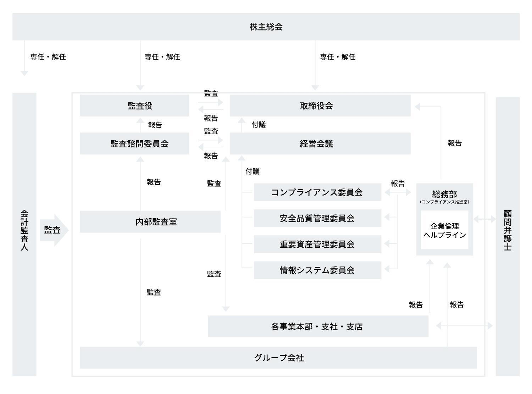Screen dimensions: 532x394
Task: Click the 各事業本部・支社・支店 box
Action: click(318, 326)
